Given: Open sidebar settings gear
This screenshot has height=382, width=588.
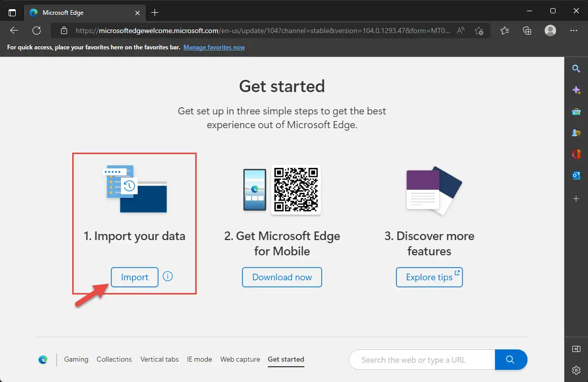Looking at the screenshot, I should pyautogui.click(x=576, y=370).
